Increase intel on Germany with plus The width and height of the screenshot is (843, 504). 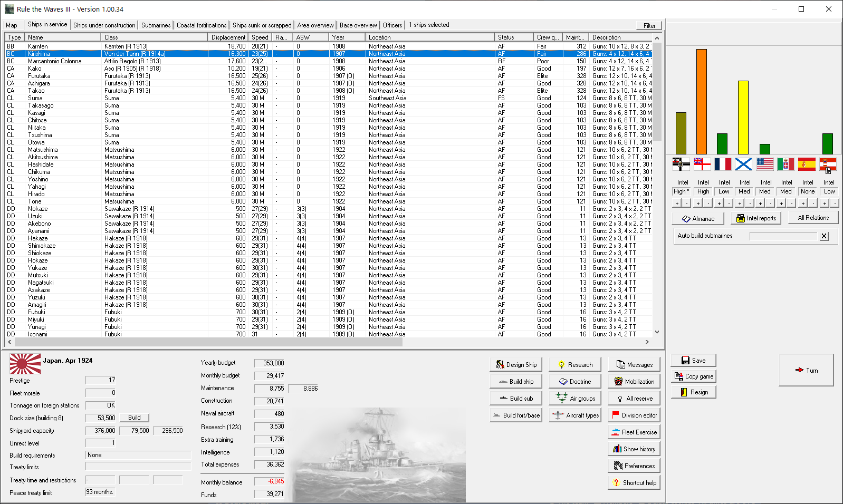tap(677, 203)
